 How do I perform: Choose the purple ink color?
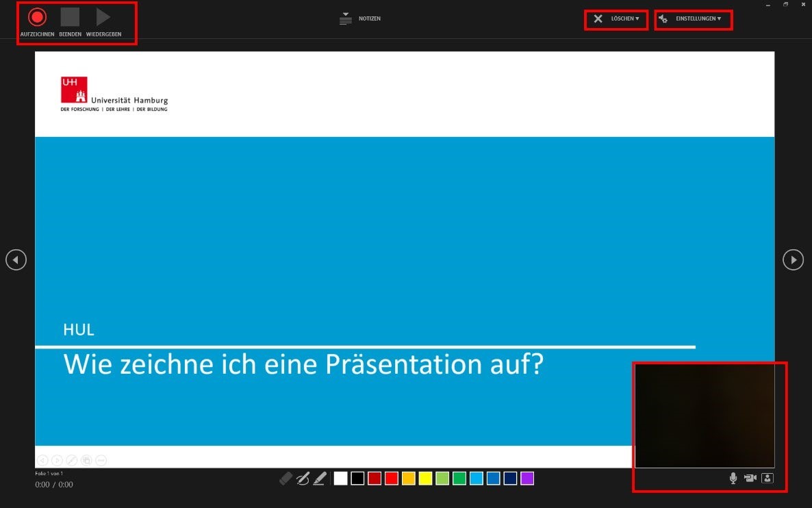tap(527, 479)
